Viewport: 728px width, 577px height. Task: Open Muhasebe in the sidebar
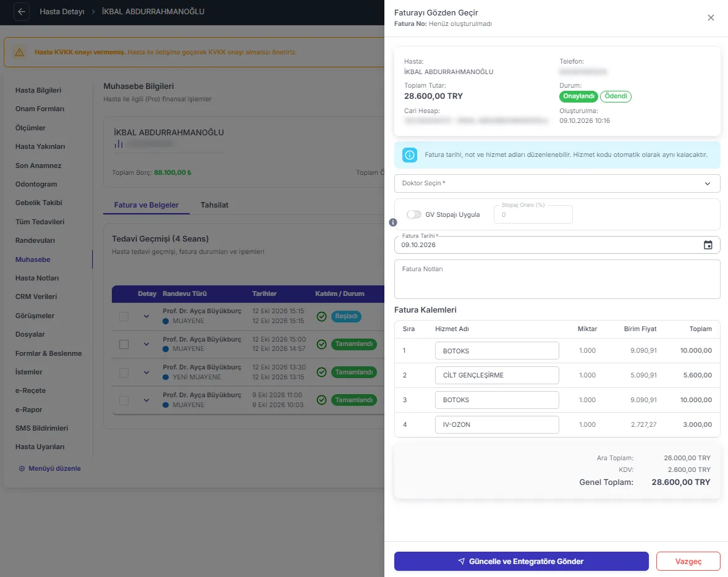pos(33,259)
